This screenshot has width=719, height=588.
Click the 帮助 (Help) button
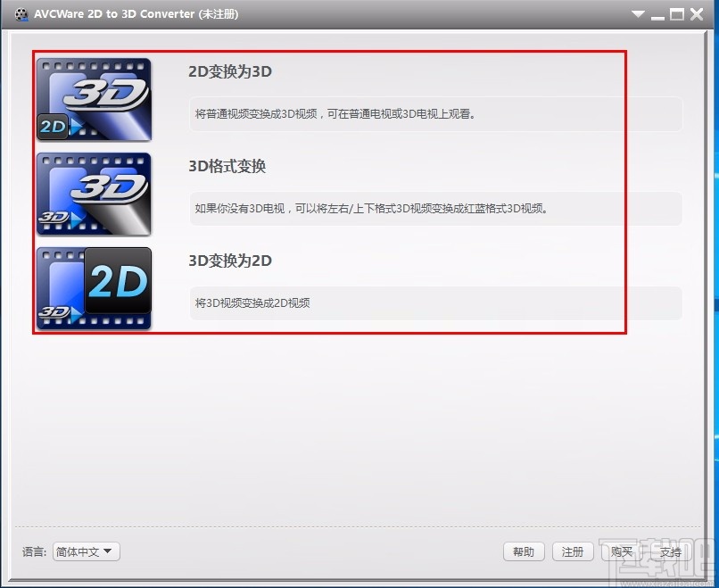coord(524,551)
